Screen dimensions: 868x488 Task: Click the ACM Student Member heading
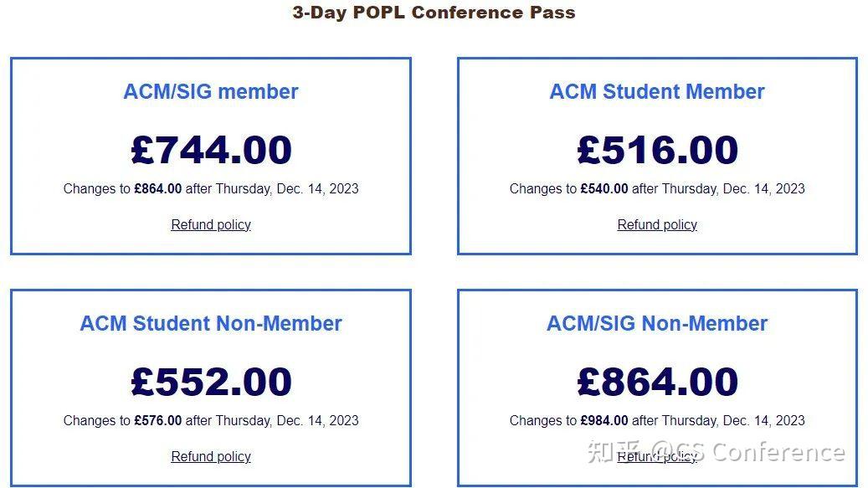657,92
